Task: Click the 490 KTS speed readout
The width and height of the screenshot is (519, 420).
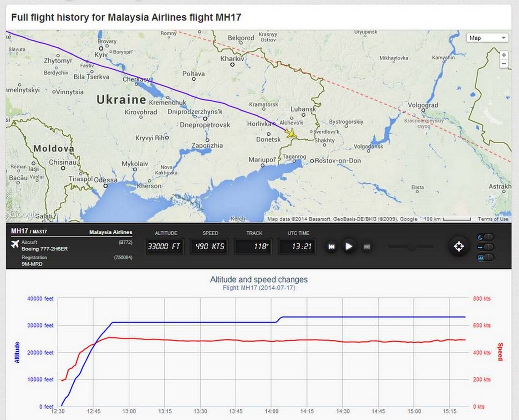Action: 209,246
